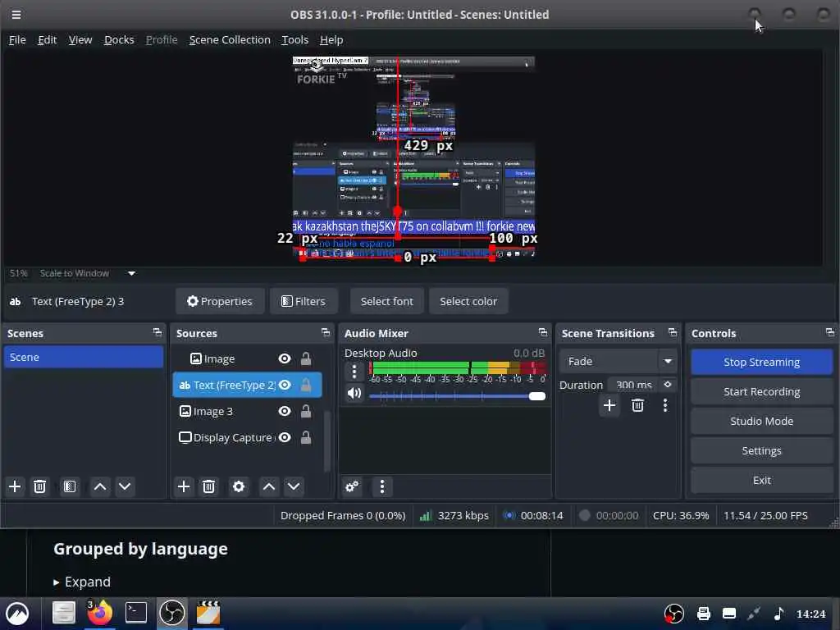Move source down in Sources list

294,486
